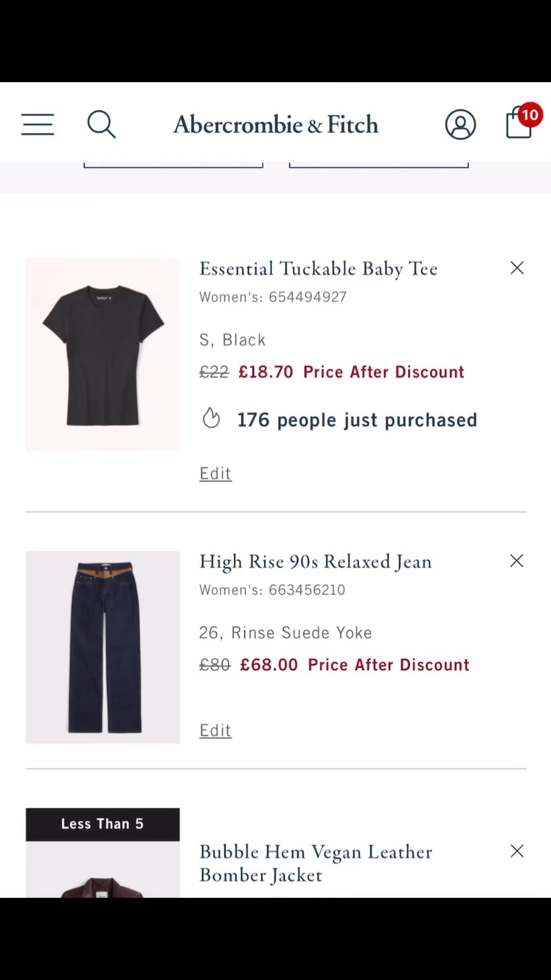551x980 pixels.
Task: Remove the Essential Tuckable Baby Tee
Action: pos(517,268)
